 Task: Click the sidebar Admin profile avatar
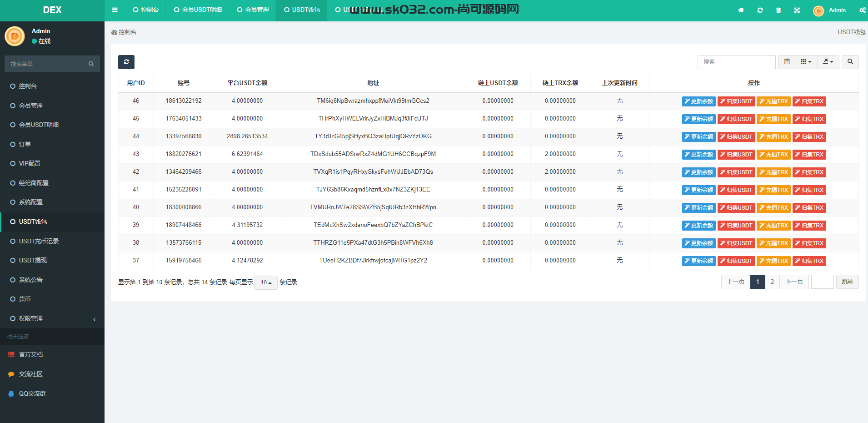(x=15, y=36)
